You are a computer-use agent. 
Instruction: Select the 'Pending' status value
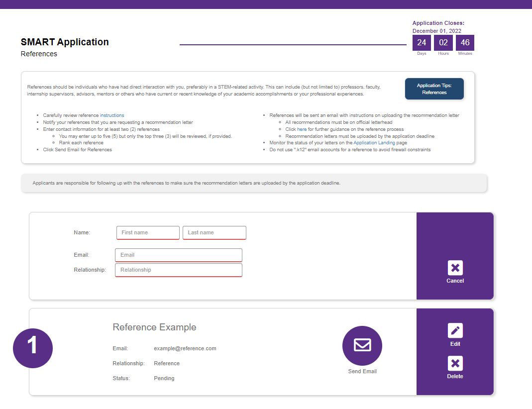[164, 378]
